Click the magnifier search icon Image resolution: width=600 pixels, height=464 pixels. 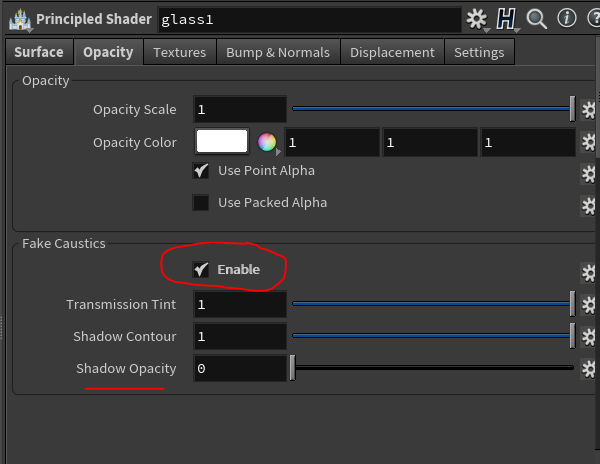coord(536,19)
